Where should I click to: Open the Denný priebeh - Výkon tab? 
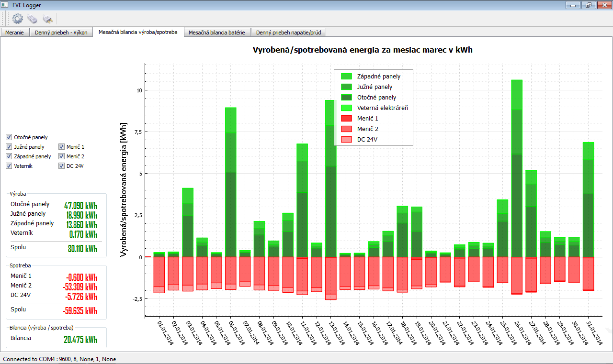[x=61, y=33]
